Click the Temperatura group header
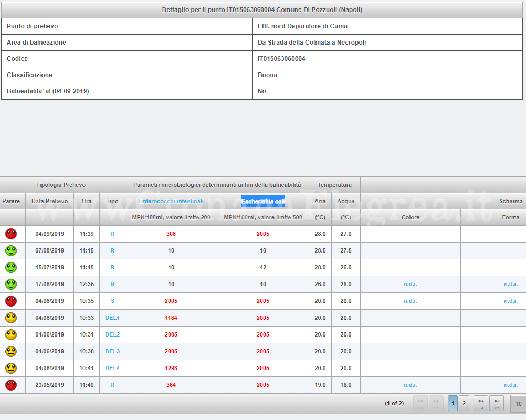Image resolution: width=526 pixels, height=420 pixels. 334,185
